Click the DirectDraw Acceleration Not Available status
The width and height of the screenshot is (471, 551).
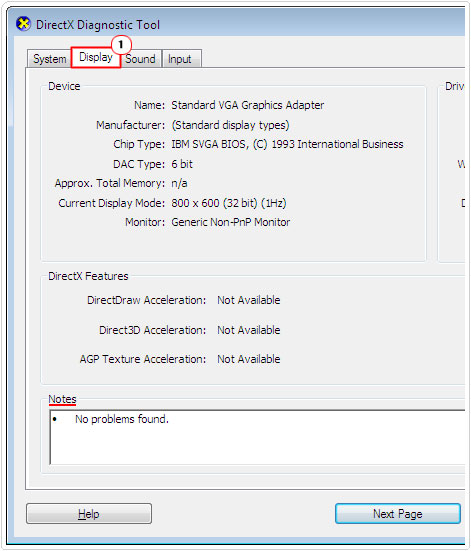coord(249,300)
